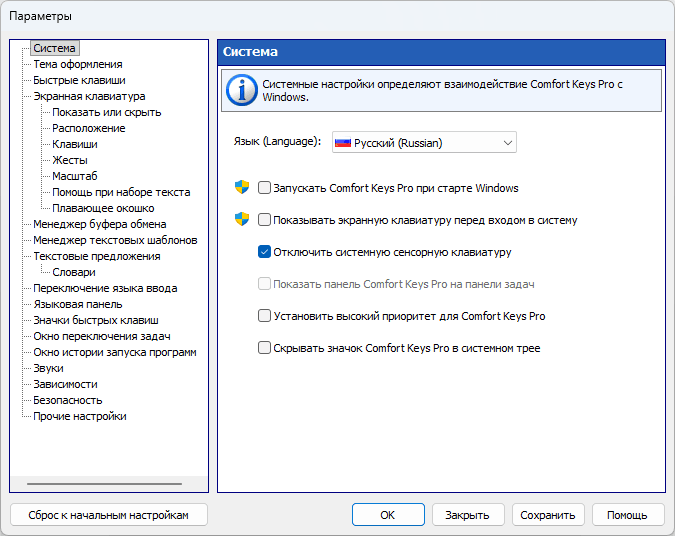Select Текстовые предложения section

pos(97,256)
